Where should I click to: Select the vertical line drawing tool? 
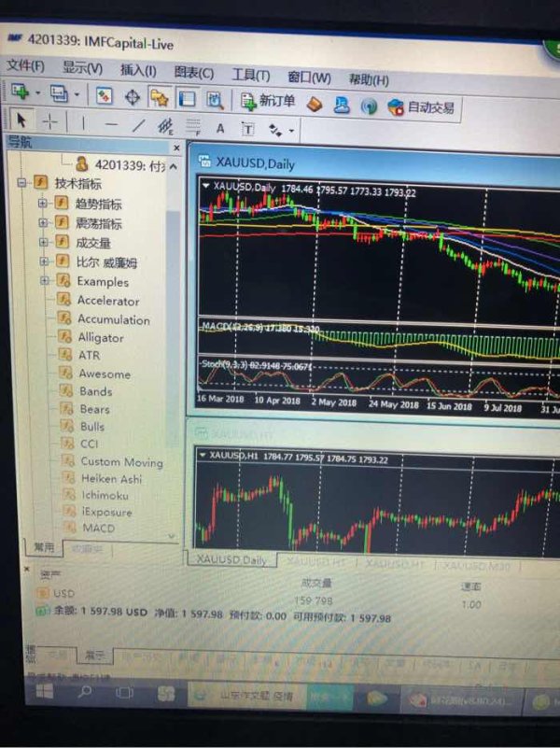tap(83, 123)
